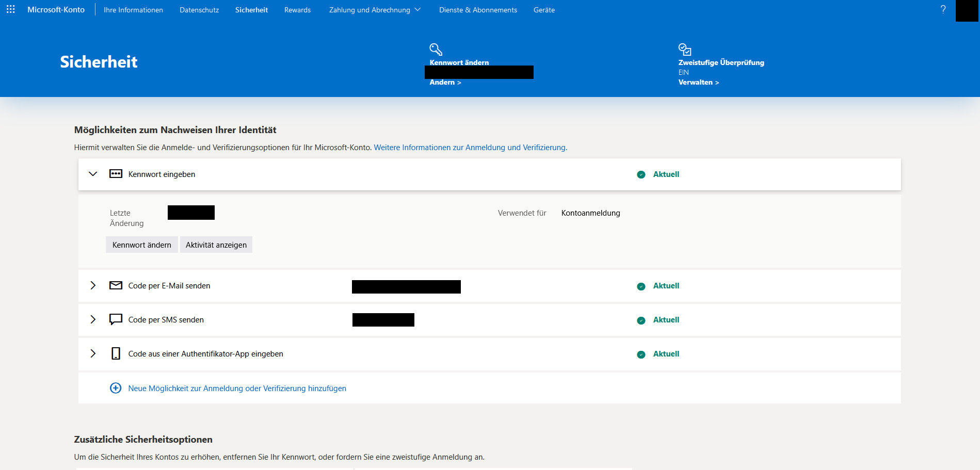980x470 pixels.
Task: Click the Letzte Änderung label
Action: pyautogui.click(x=127, y=218)
